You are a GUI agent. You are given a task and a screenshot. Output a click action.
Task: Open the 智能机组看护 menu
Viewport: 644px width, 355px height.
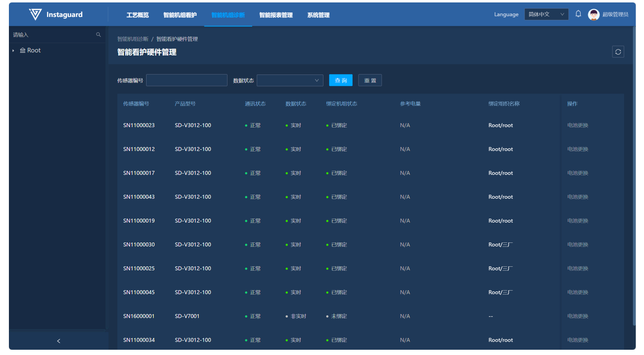[180, 15]
